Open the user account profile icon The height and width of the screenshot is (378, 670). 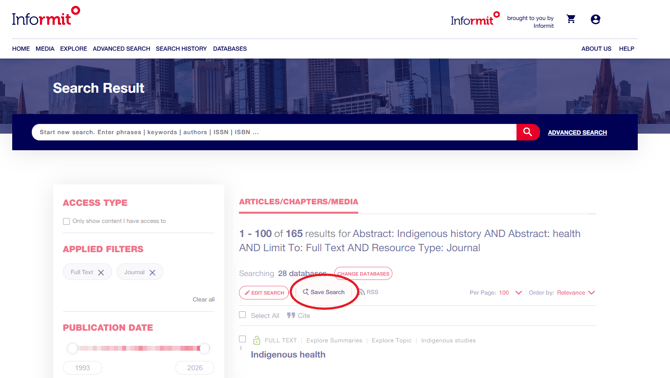pyautogui.click(x=595, y=19)
